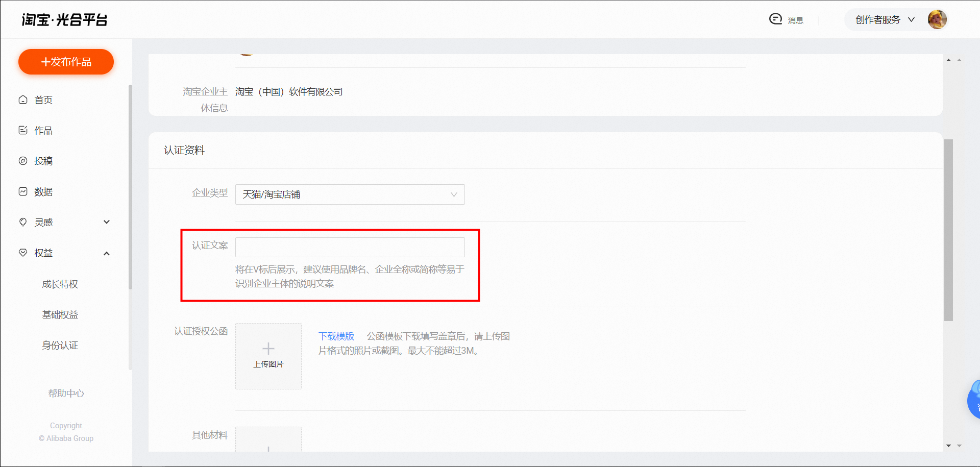Click the inner scroll-up arrow at right
The image size is (980, 467).
point(948,60)
